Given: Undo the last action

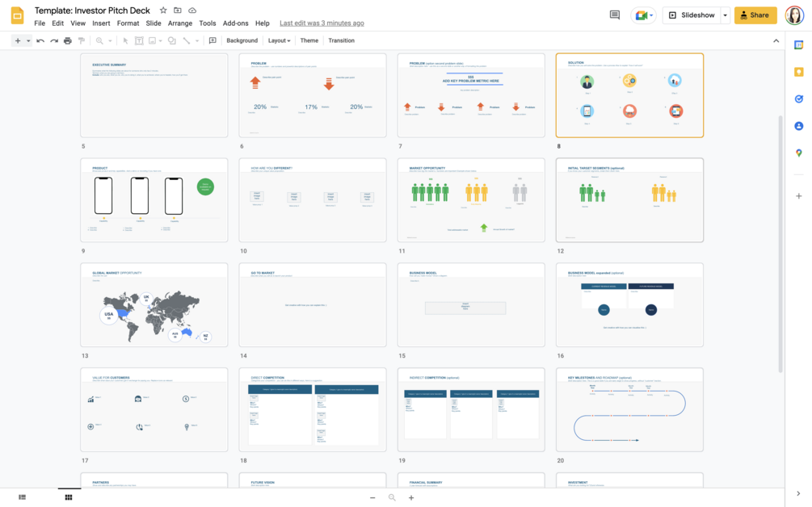Looking at the screenshot, I should pos(40,40).
